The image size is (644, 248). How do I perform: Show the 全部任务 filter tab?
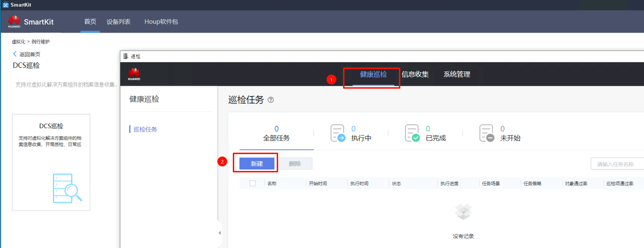click(276, 134)
